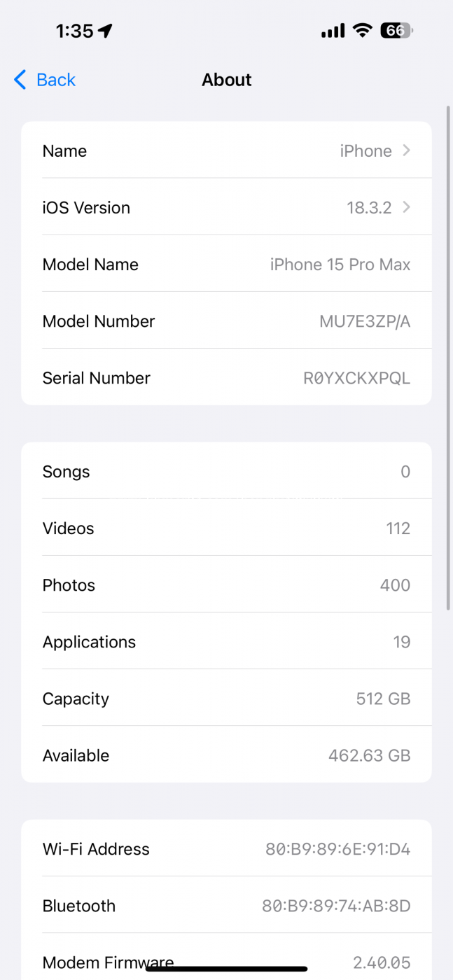The width and height of the screenshot is (453, 980).
Task: Tap the About page title
Action: pos(226,80)
